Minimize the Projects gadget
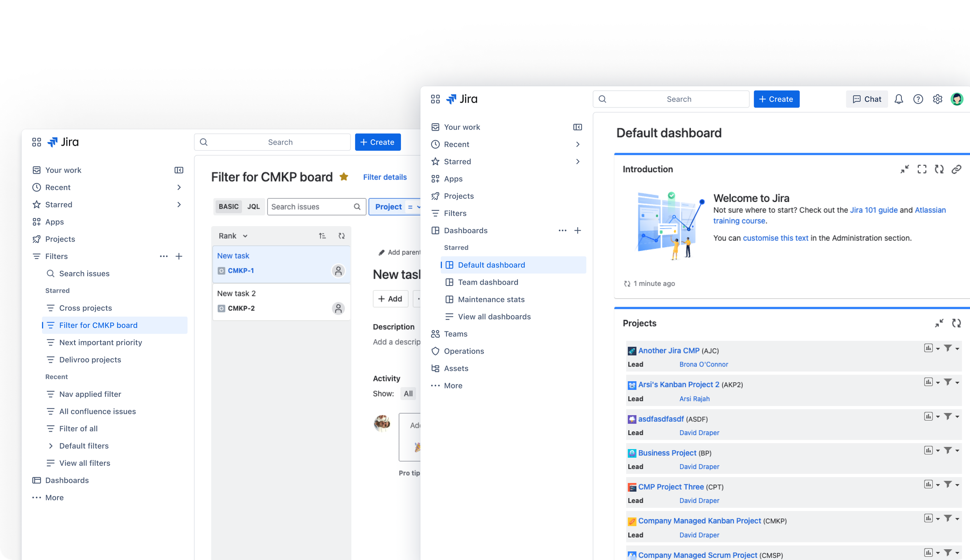The width and height of the screenshot is (970, 560). (x=939, y=323)
